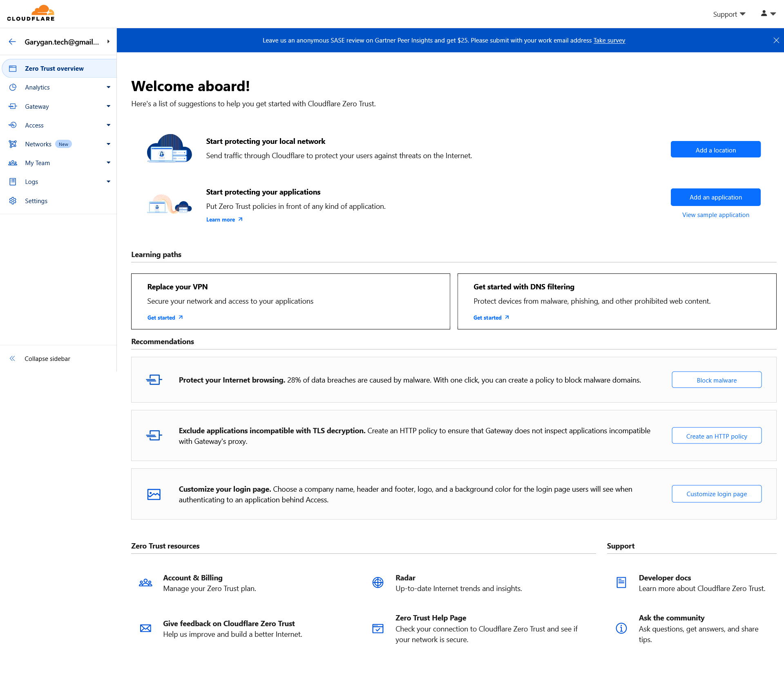Click the Developer docs document icon
Image resolution: width=784 pixels, height=694 pixels.
pyautogui.click(x=621, y=582)
